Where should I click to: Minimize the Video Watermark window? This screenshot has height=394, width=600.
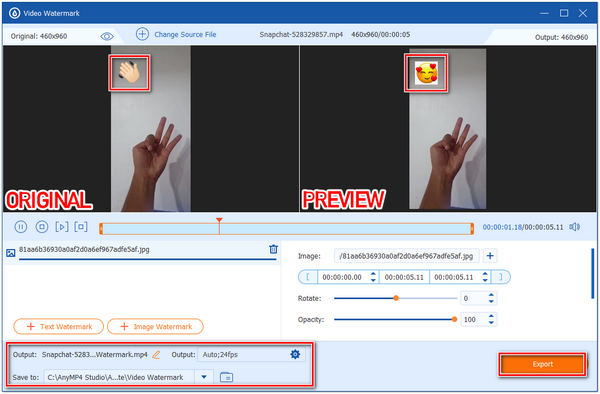coord(544,13)
